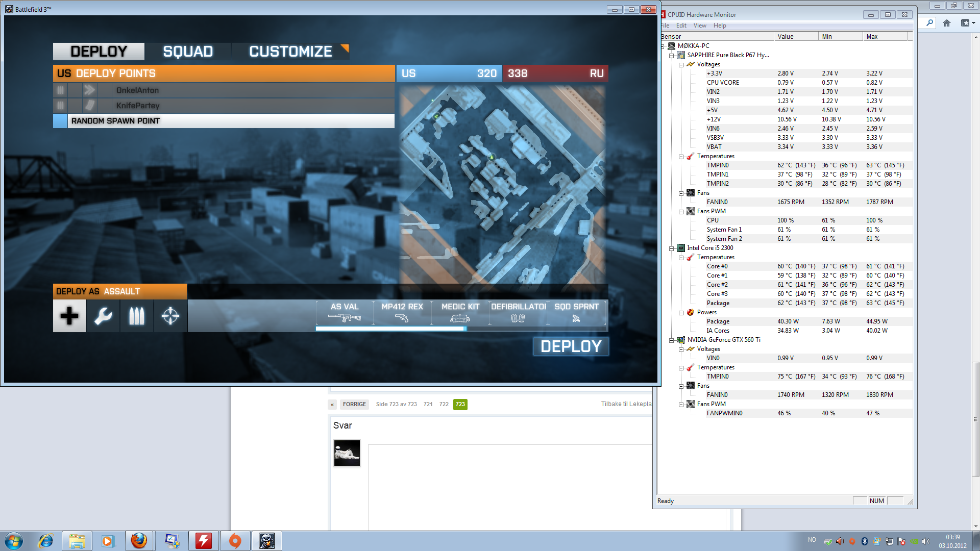The height and width of the screenshot is (551, 980).
Task: Collapse the motherboard Fans PWM group
Action: point(681,211)
